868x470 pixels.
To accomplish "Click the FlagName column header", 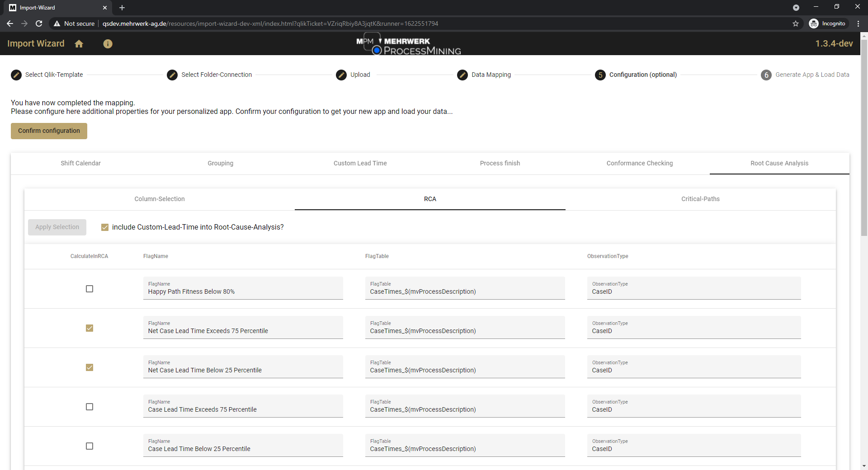I will pos(156,256).
